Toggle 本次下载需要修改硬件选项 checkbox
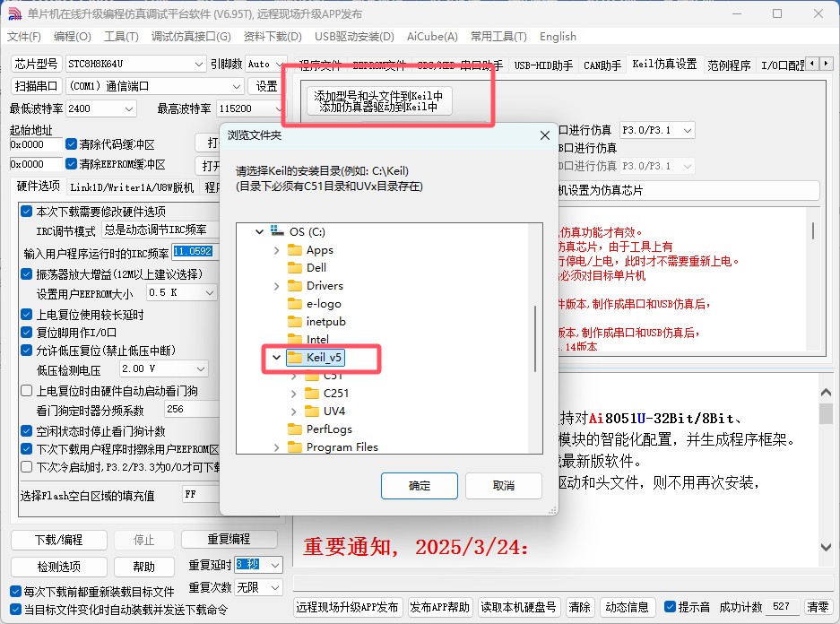Image resolution: width=840 pixels, height=624 pixels. click(26, 211)
